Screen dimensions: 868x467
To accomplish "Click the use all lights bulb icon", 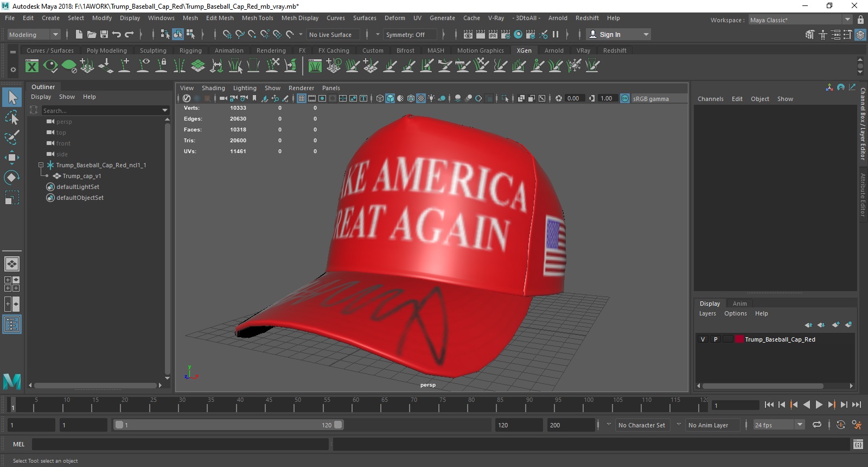I will [x=431, y=98].
